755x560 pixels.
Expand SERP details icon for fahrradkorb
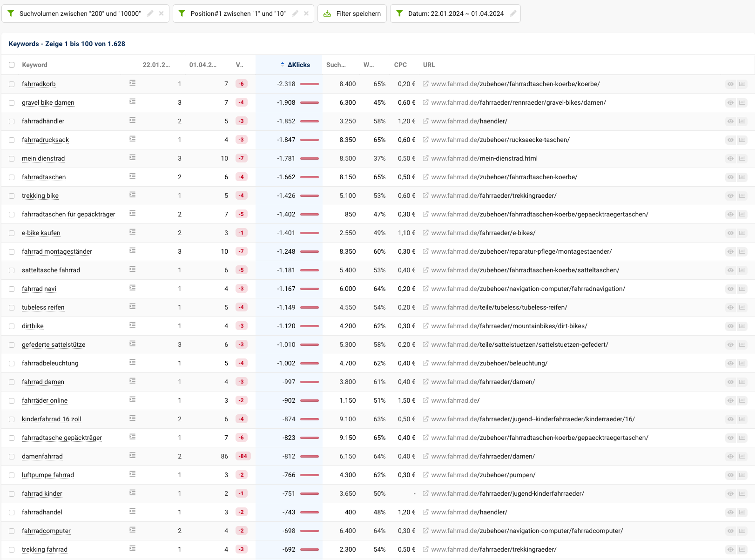click(x=133, y=83)
